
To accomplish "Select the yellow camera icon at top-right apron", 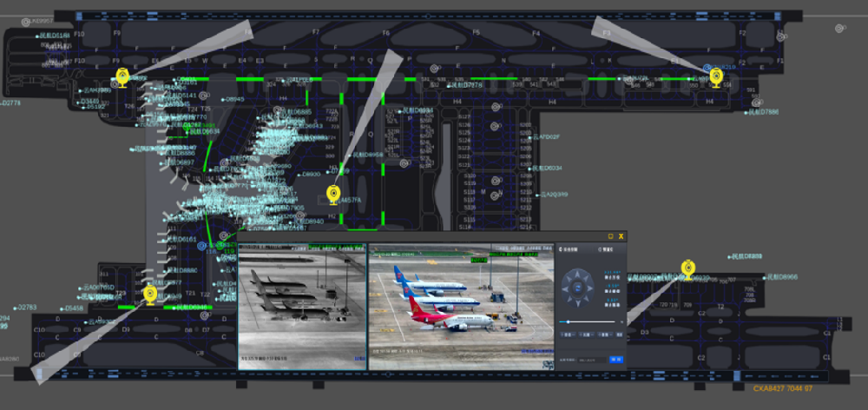I will pos(715,76).
